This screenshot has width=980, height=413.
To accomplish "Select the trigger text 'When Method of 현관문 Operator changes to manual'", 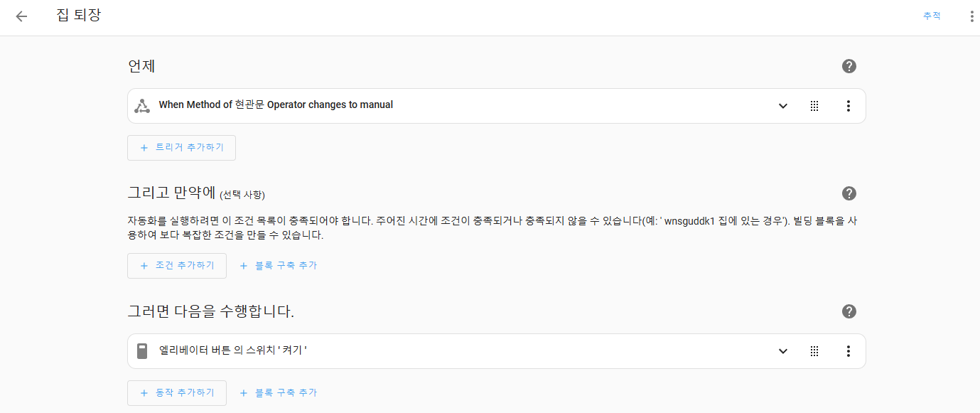I will tap(276, 105).
